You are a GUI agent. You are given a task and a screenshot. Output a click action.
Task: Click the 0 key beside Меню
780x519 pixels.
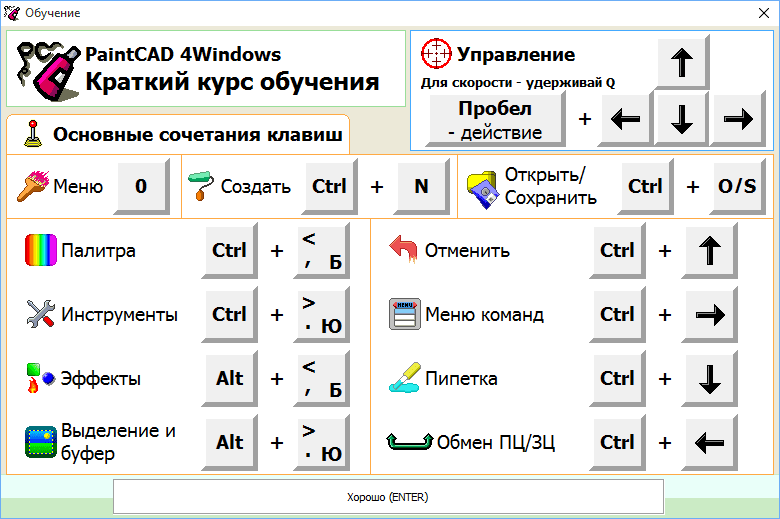(141, 186)
